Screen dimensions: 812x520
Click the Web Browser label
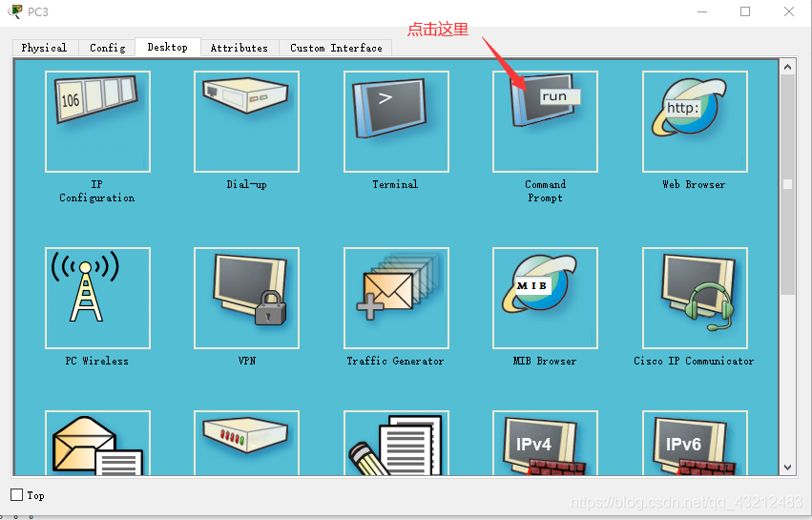(694, 184)
